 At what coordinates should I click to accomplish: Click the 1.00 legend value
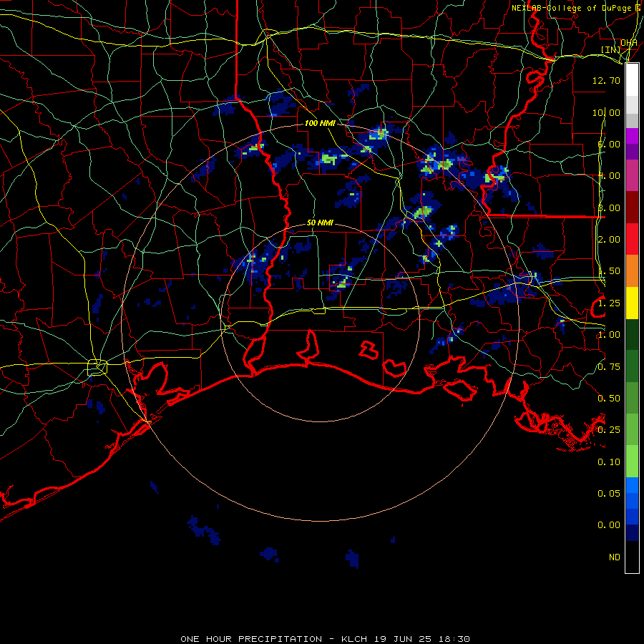(609, 335)
